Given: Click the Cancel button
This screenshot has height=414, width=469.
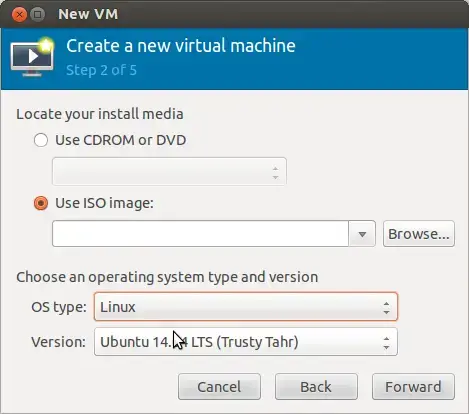Looking at the screenshot, I should click(x=219, y=387).
